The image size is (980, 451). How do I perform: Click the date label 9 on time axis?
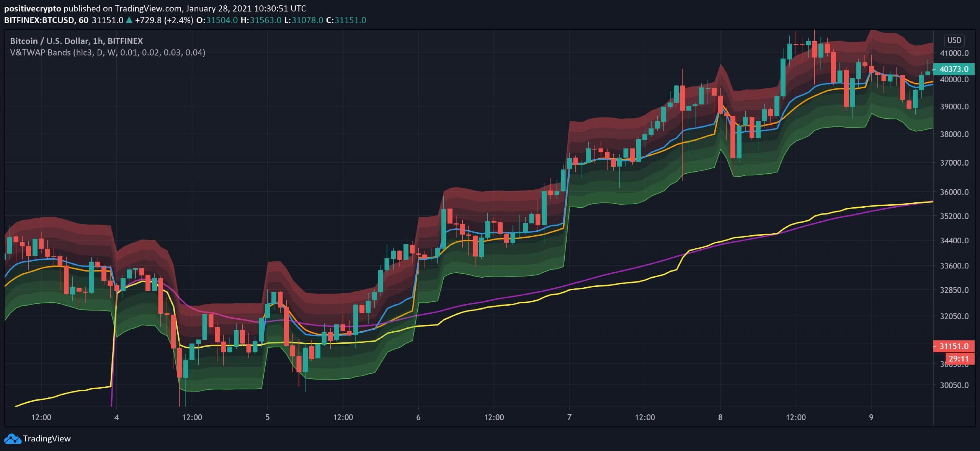(x=871, y=417)
